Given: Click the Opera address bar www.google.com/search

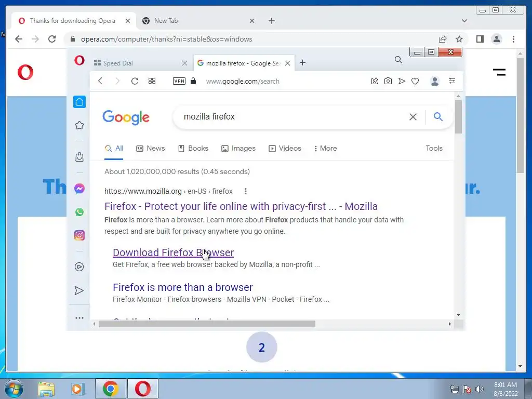Looking at the screenshot, I should [243, 81].
